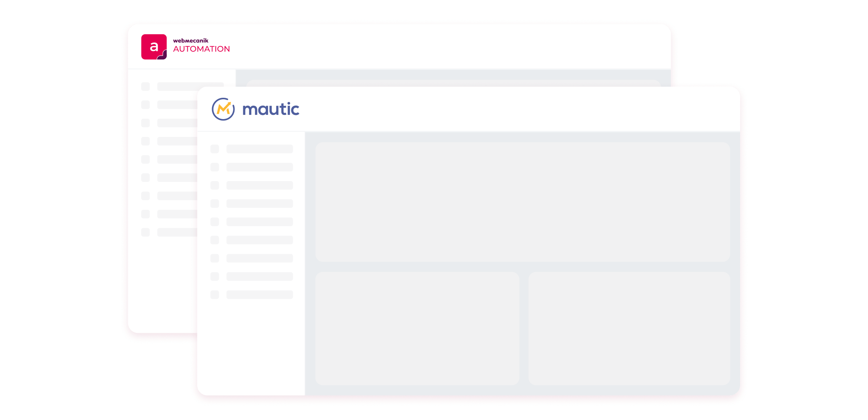Viewport: 868px width, 420px height.
Task: Click fifth sidebar icon in Webmecanik window
Action: (145, 159)
